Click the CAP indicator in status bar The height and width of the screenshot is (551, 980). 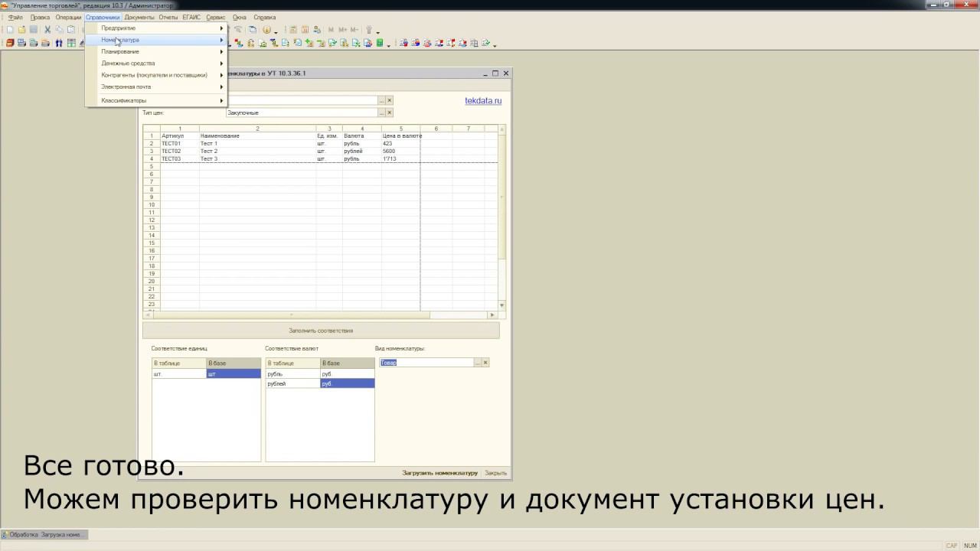(x=952, y=546)
